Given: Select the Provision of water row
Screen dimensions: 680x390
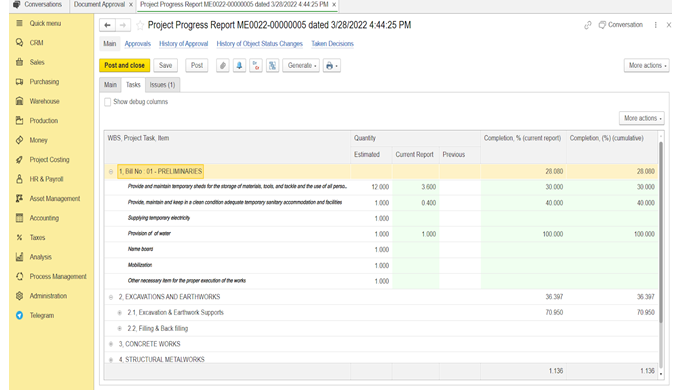Looking at the screenshot, I should tap(381, 234).
